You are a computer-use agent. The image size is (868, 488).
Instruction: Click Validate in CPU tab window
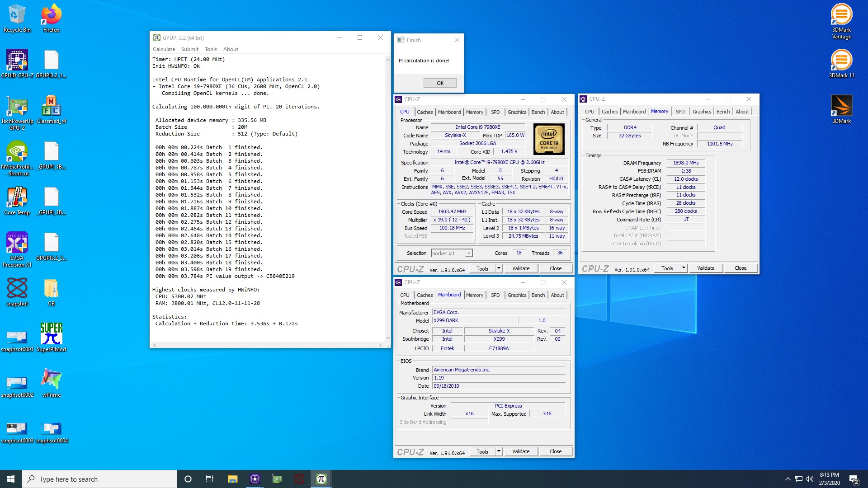521,268
